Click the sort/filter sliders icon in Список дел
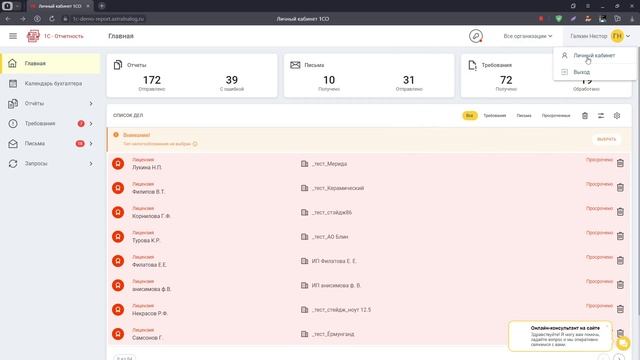640x360 pixels. tap(601, 116)
